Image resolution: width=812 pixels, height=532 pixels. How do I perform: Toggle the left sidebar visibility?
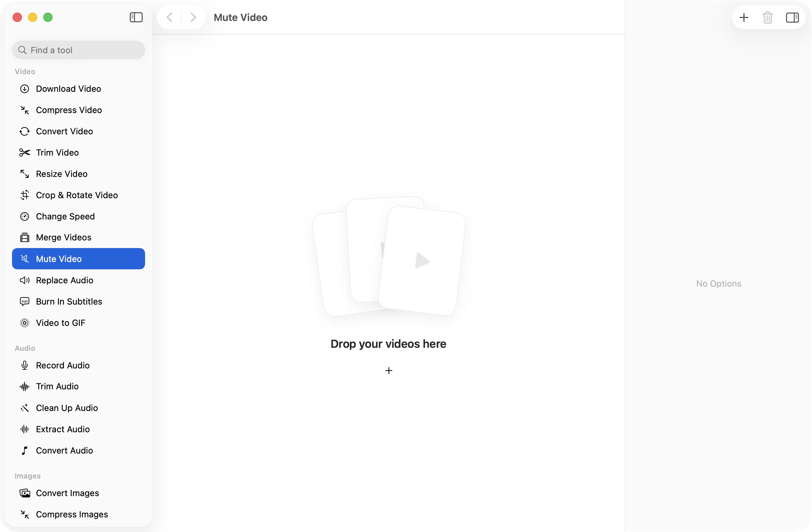[x=136, y=17]
